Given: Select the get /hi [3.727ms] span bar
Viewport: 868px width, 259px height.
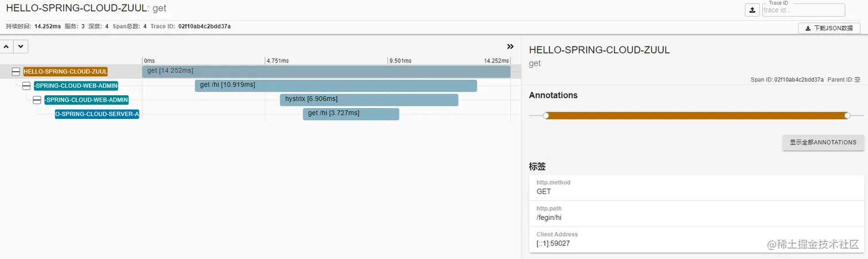Looking at the screenshot, I should coord(351,114).
